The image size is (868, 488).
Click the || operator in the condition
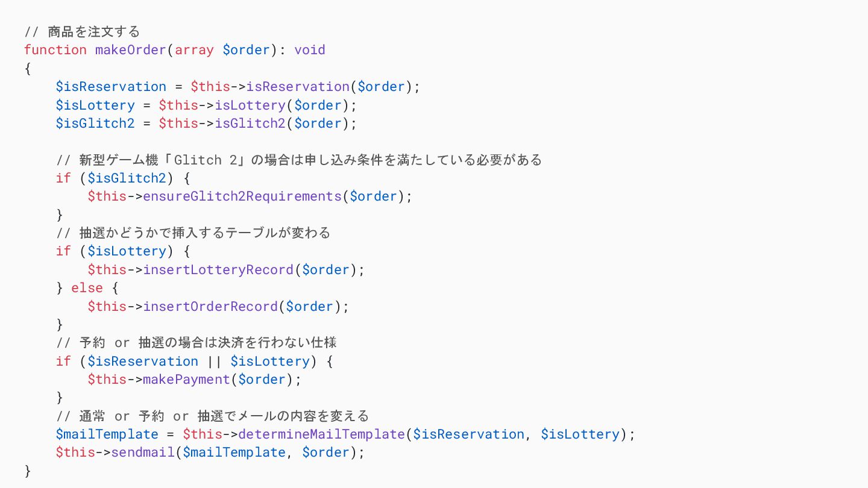pyautogui.click(x=214, y=361)
